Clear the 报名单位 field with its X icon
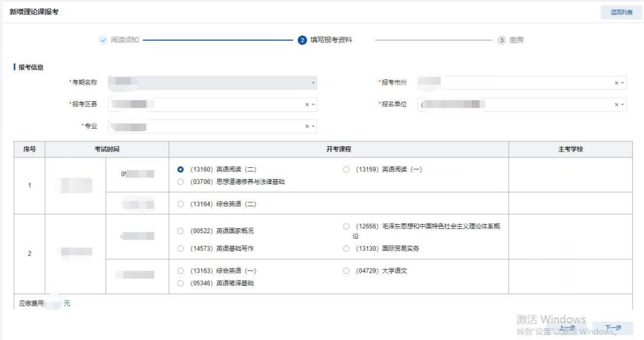The width and height of the screenshot is (644, 340). click(617, 105)
